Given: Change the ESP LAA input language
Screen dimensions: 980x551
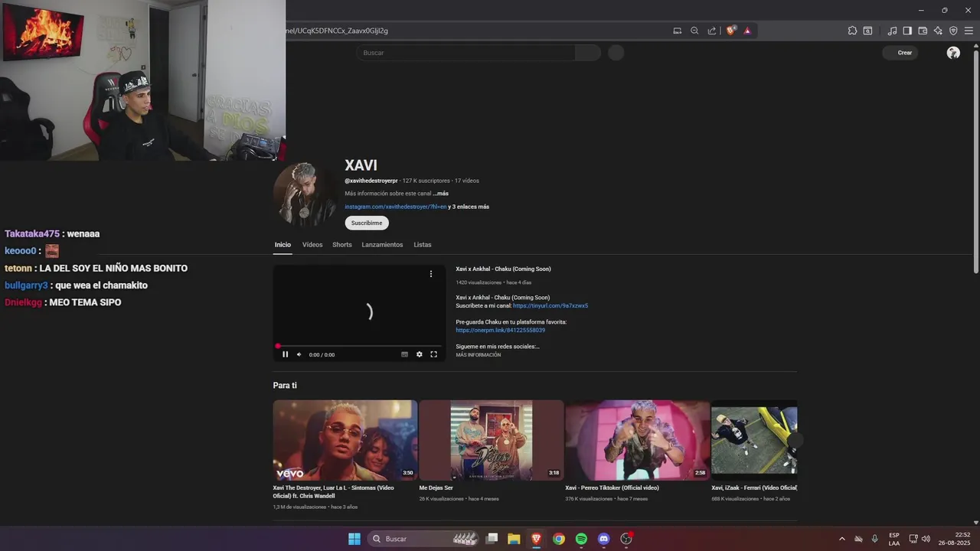Looking at the screenshot, I should click(x=894, y=539).
